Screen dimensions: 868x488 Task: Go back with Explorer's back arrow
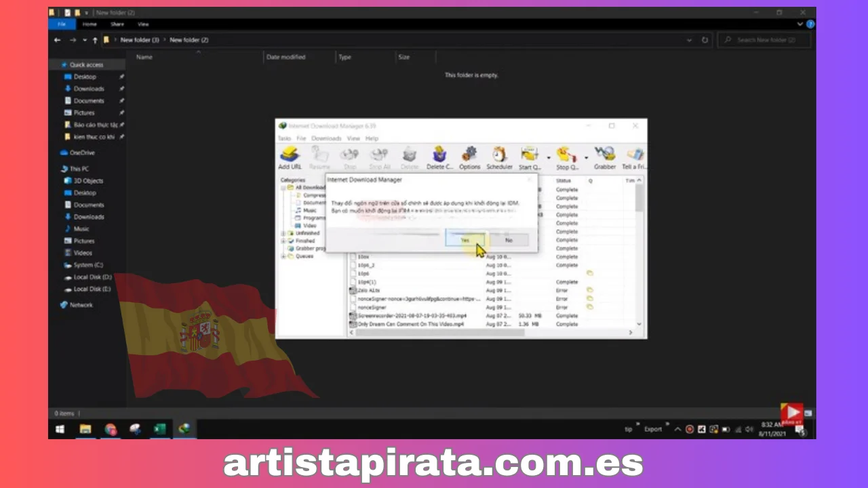click(x=58, y=40)
